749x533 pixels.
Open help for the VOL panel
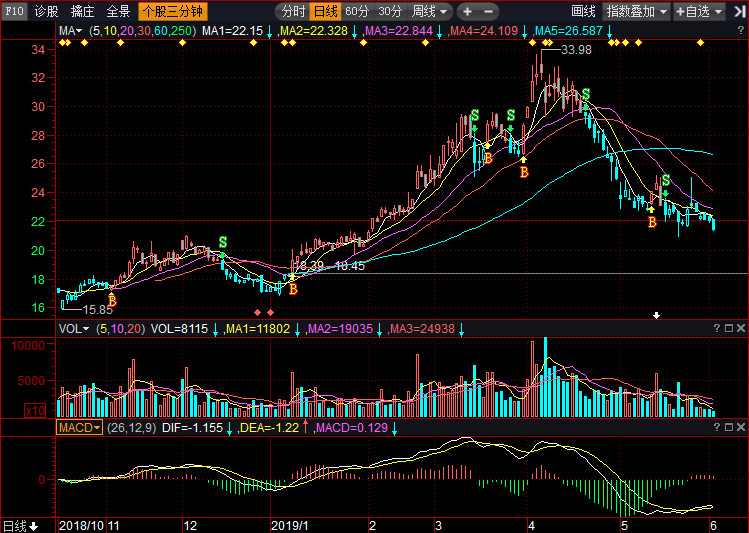(x=716, y=328)
